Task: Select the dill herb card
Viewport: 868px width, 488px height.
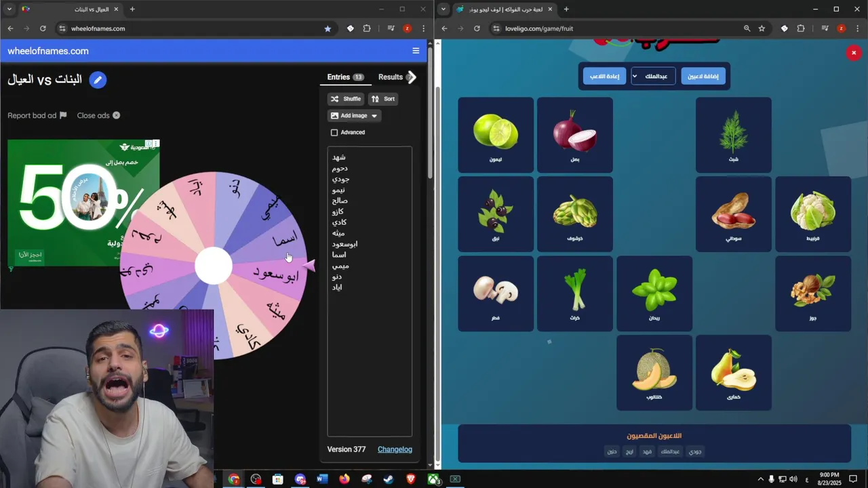Action: pyautogui.click(x=734, y=135)
